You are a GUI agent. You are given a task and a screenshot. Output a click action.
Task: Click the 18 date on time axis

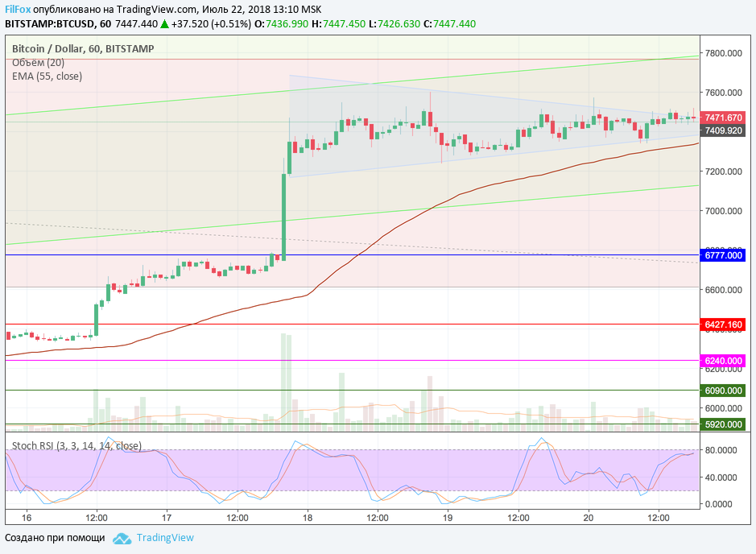pos(307,516)
